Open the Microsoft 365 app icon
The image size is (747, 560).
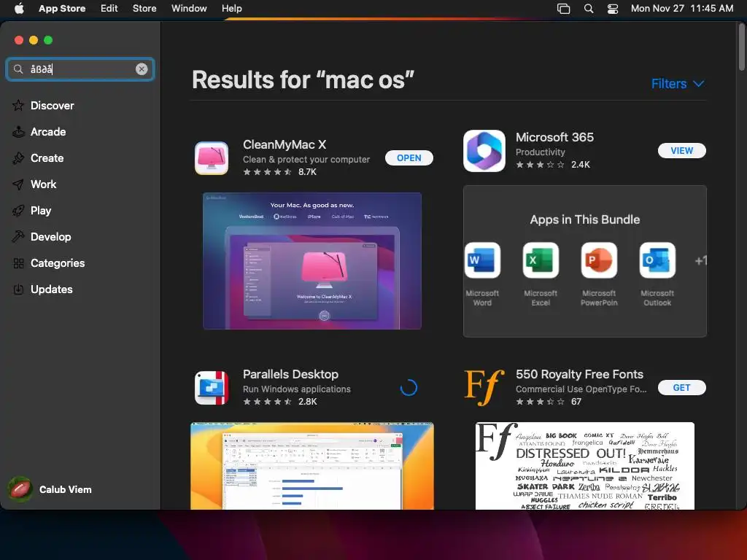click(x=484, y=150)
